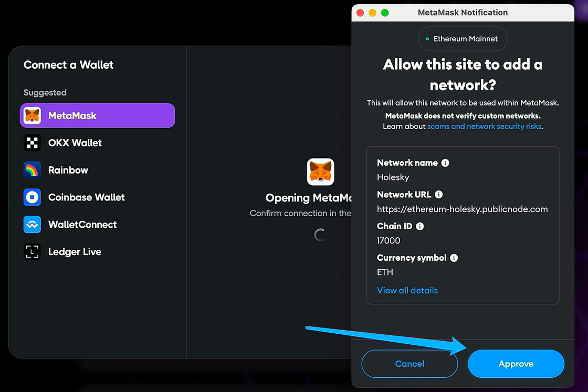Click the Coinbase Wallet blue icon
The height and width of the screenshot is (392, 588).
32,197
